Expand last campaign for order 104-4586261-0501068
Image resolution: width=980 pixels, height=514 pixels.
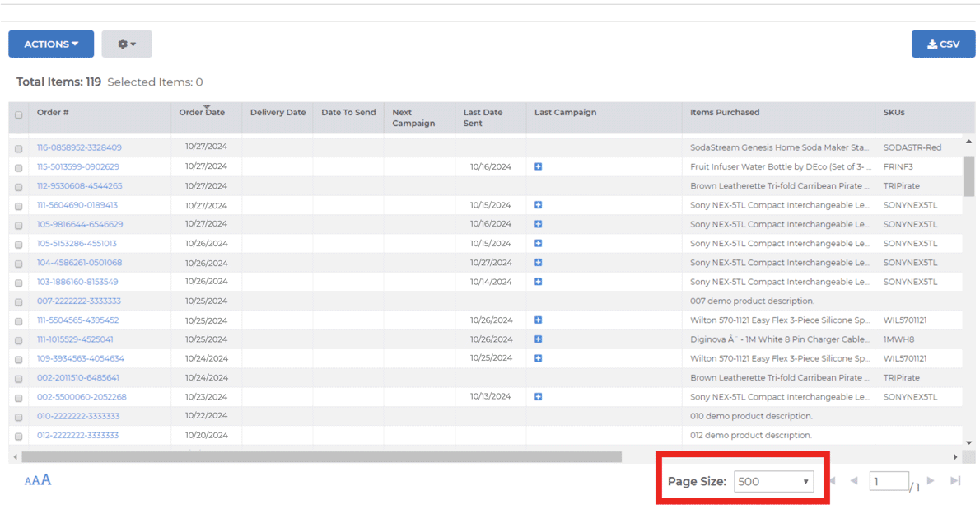pos(538,263)
